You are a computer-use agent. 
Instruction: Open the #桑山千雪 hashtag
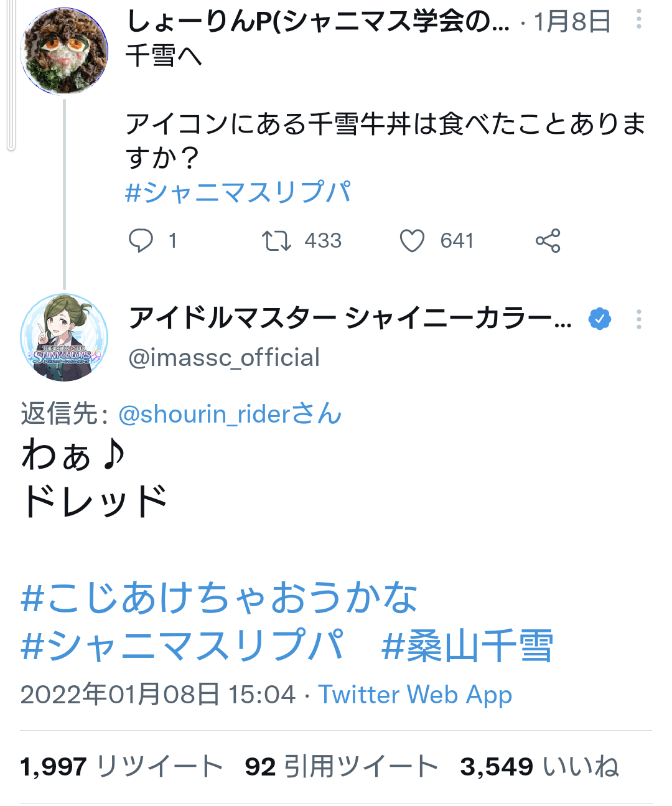tap(467, 645)
